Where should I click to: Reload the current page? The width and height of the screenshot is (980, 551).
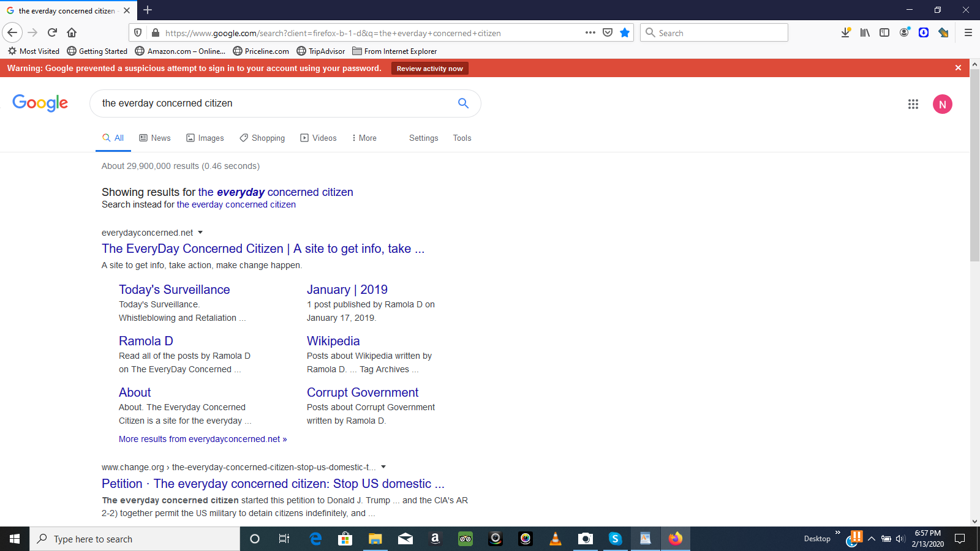point(52,32)
